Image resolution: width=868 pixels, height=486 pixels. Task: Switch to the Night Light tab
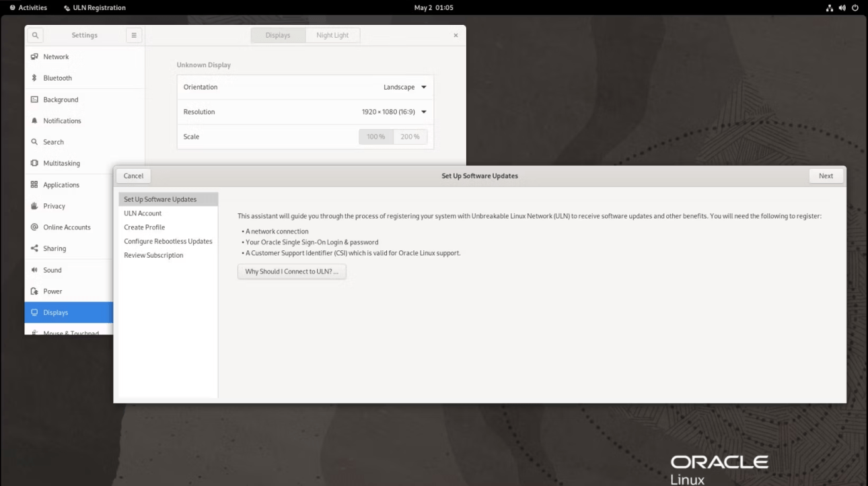[x=332, y=35]
